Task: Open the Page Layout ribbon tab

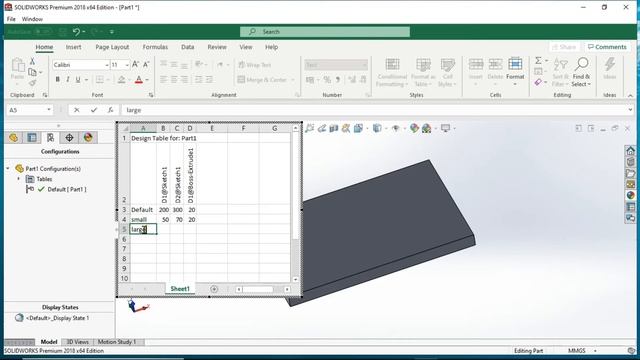Action: pos(112,47)
